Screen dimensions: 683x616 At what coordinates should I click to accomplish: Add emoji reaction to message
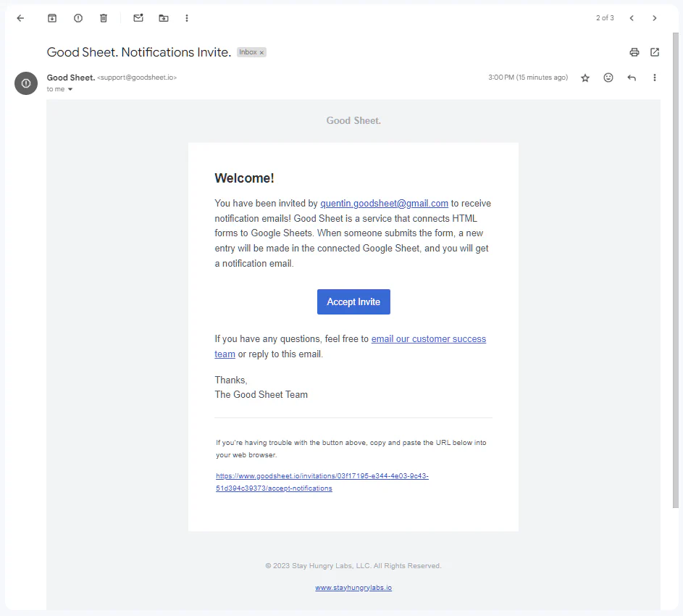pos(608,78)
